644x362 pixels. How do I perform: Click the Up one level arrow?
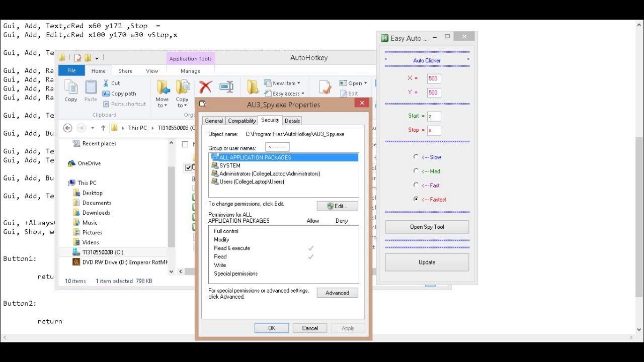(103, 128)
